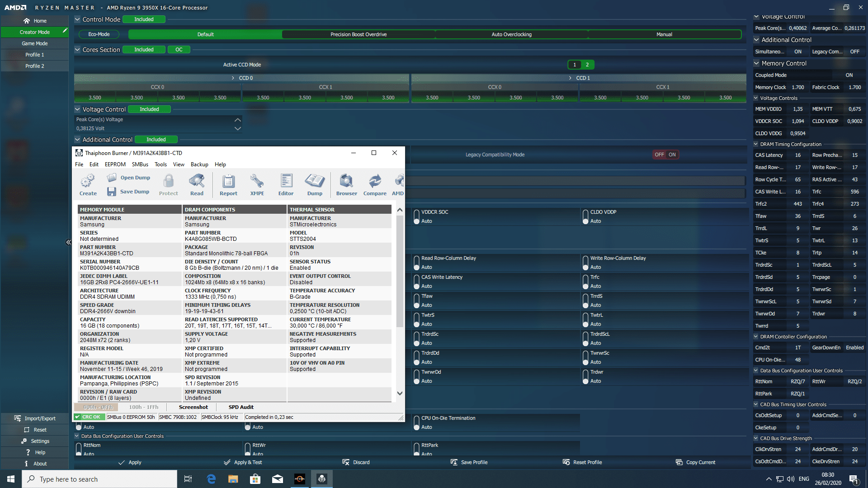The image size is (868, 488).
Task: Collapse the Cores Section
Action: (77, 50)
